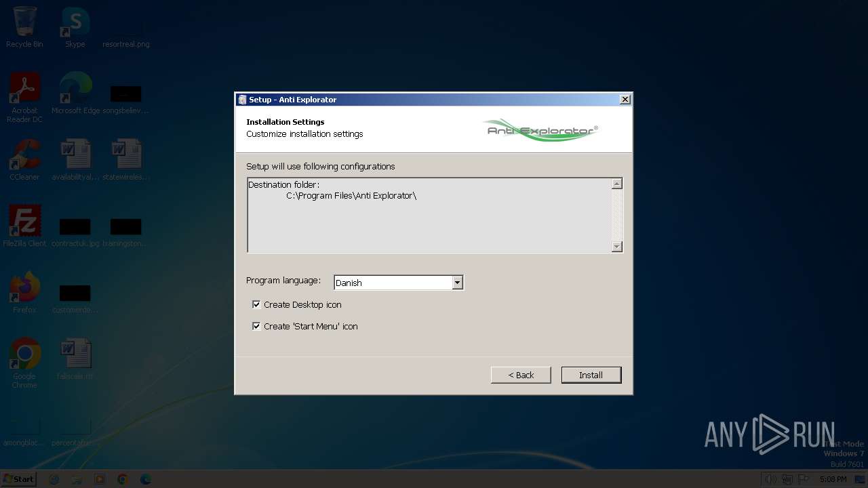Open the volume control in system tray
This screenshot has height=488, width=868.
(x=771, y=479)
